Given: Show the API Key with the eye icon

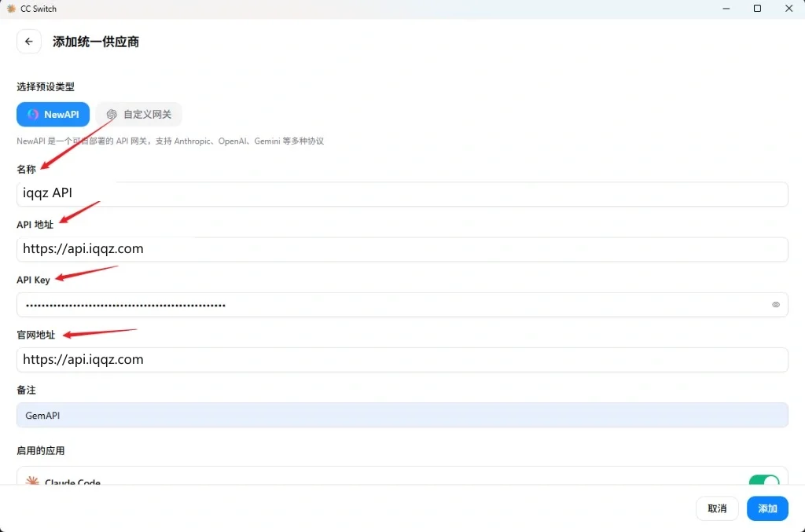Looking at the screenshot, I should tap(776, 305).
